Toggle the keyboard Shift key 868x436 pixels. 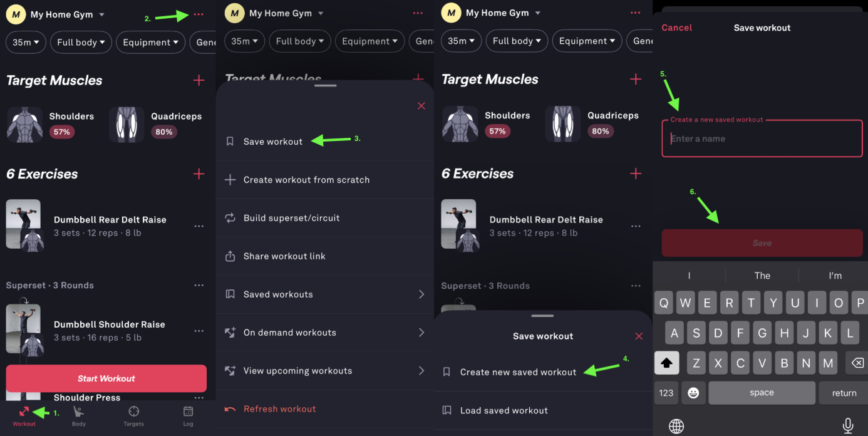click(666, 362)
